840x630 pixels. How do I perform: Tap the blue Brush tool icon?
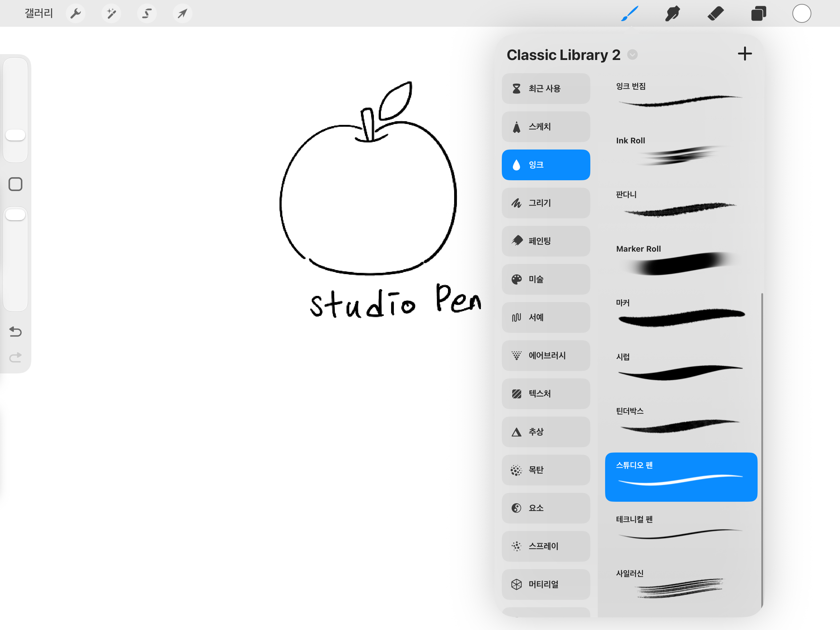point(629,14)
